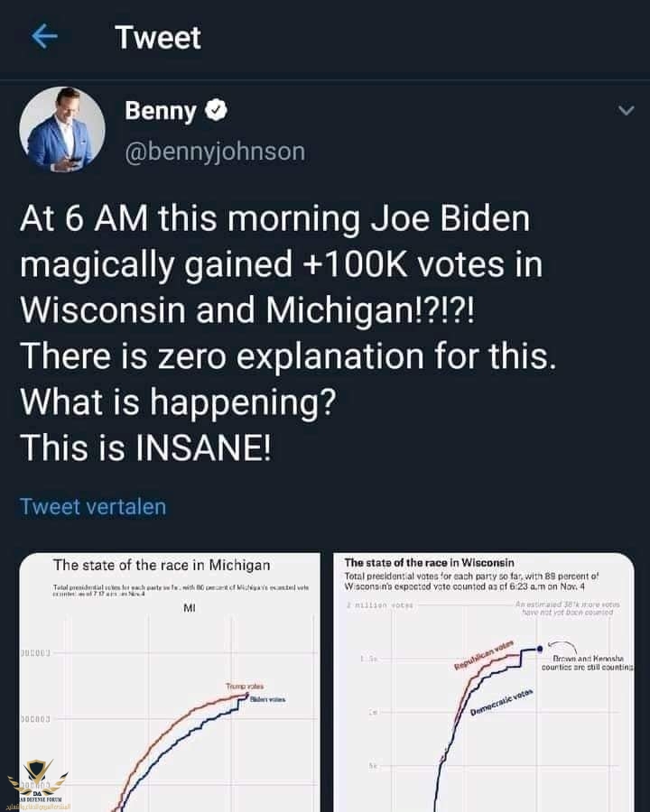Open the @bennyjohnson handle
Image resolution: width=650 pixels, height=812 pixels.
pyautogui.click(x=214, y=151)
